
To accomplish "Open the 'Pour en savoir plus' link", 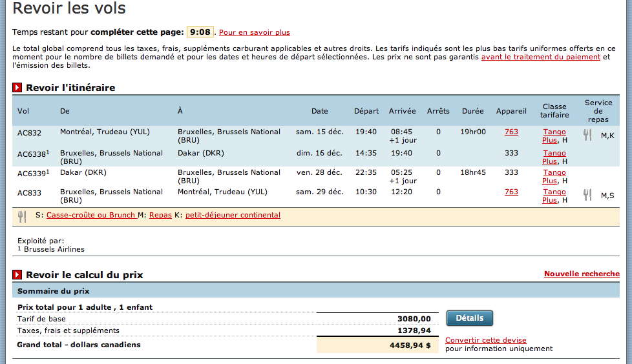I will (x=255, y=32).
